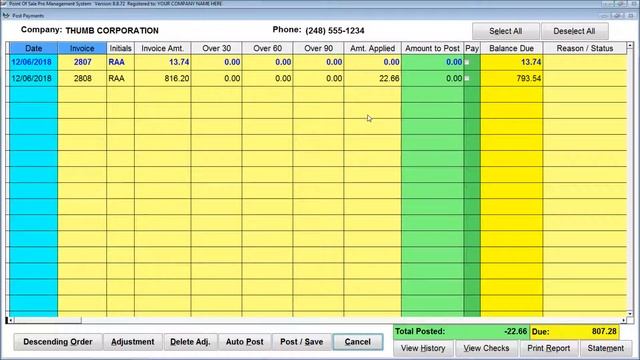Click Print Report button

[549, 348]
